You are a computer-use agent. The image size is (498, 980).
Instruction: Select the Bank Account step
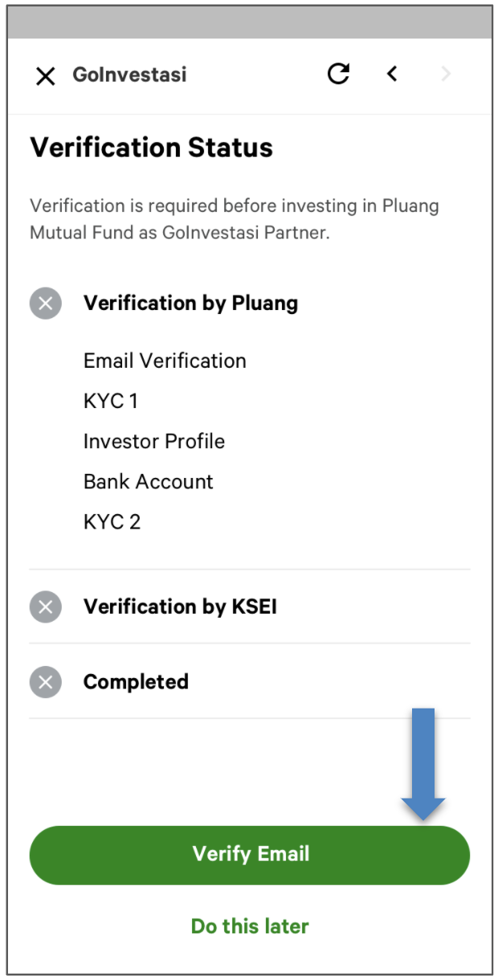pos(149,482)
